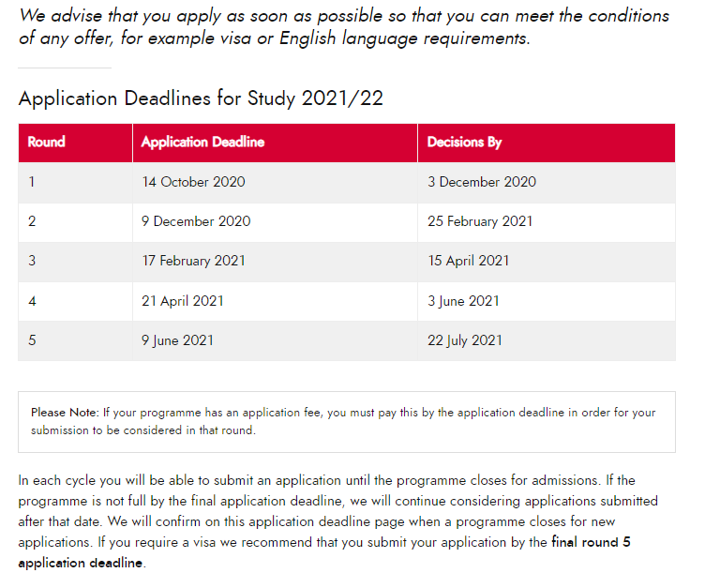The width and height of the screenshot is (705, 588).
Task: Click the 25 February 2021 decision cell
Action: [x=547, y=222]
